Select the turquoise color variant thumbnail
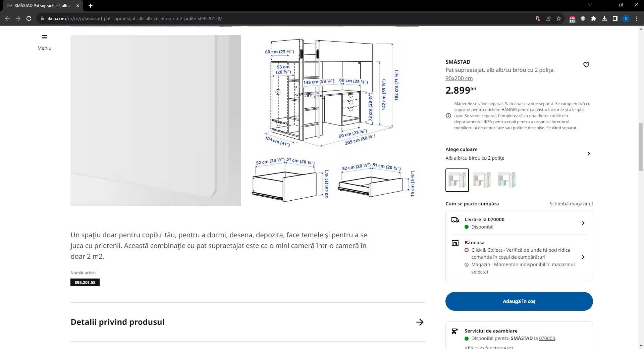644x349 pixels. coord(506,180)
